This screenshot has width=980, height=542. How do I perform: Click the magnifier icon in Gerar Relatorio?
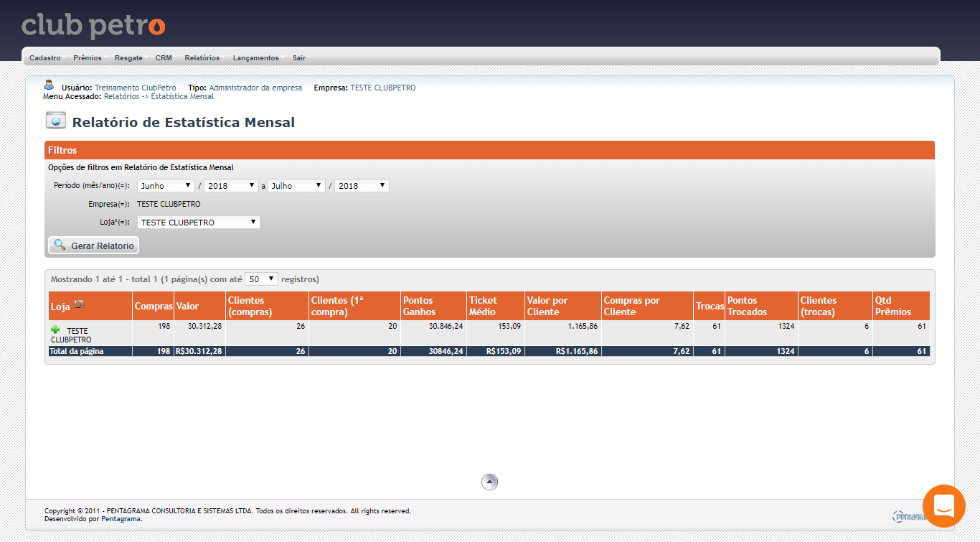60,245
